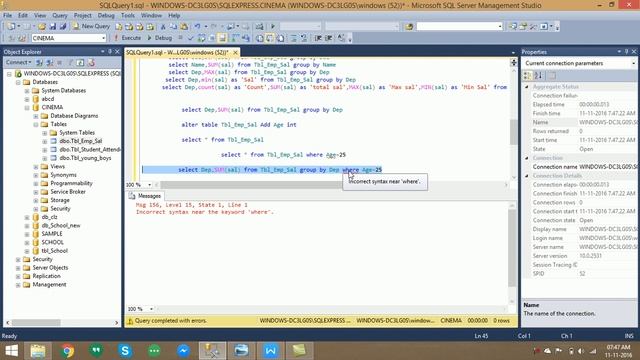Click the Save file icon

pos(53,26)
